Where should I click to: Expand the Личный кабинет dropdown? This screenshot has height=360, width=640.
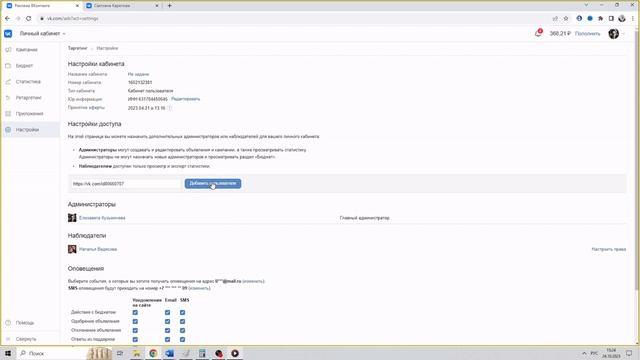coord(42,33)
